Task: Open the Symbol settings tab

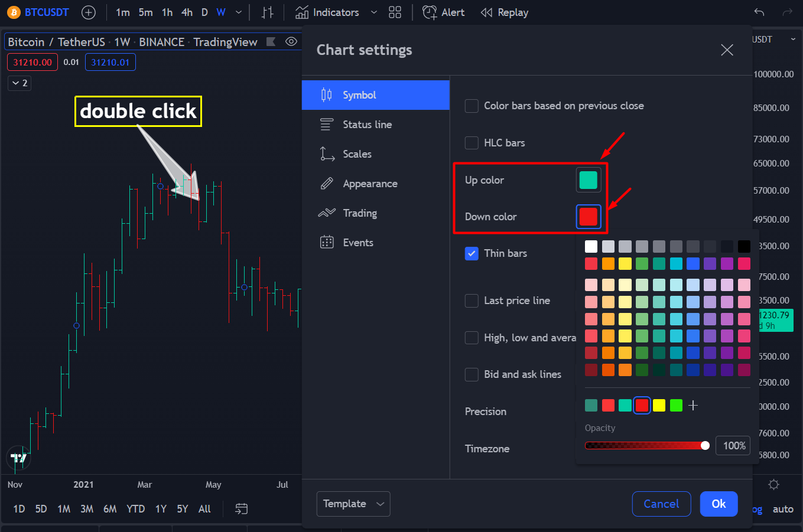Action: click(376, 95)
